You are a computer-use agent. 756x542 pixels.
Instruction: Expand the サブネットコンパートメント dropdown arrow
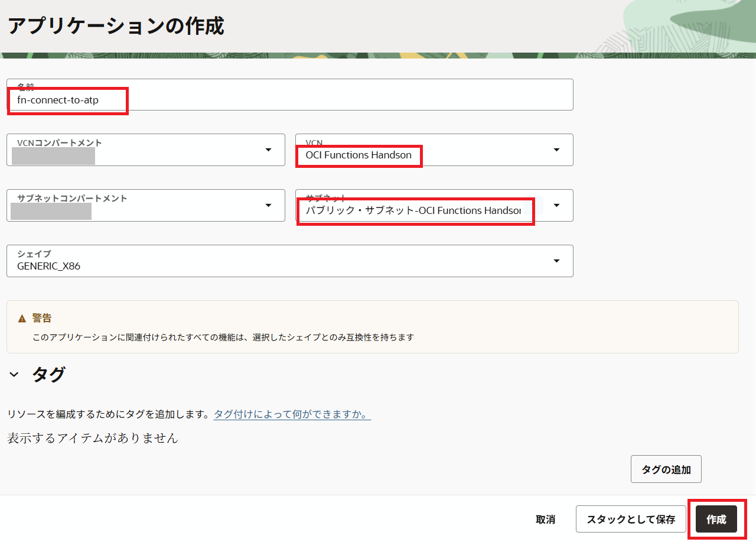click(x=268, y=205)
